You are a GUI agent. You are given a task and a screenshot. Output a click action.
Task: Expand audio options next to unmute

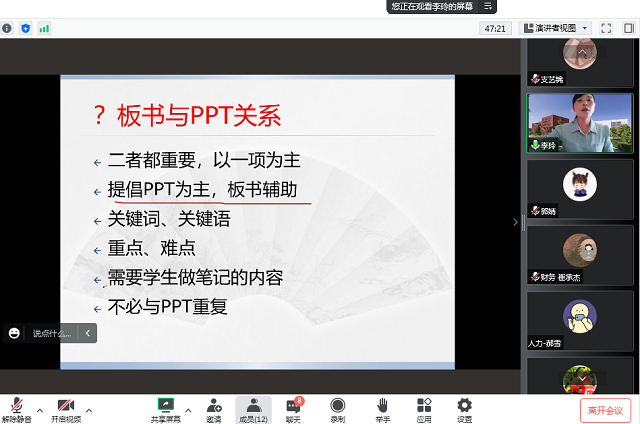[x=40, y=410]
